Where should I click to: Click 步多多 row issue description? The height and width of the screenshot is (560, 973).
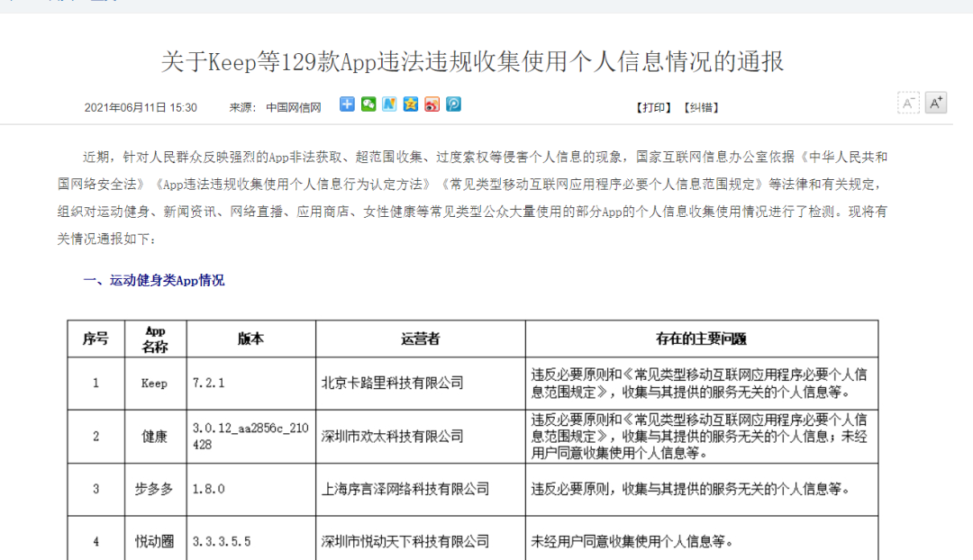click(x=690, y=489)
